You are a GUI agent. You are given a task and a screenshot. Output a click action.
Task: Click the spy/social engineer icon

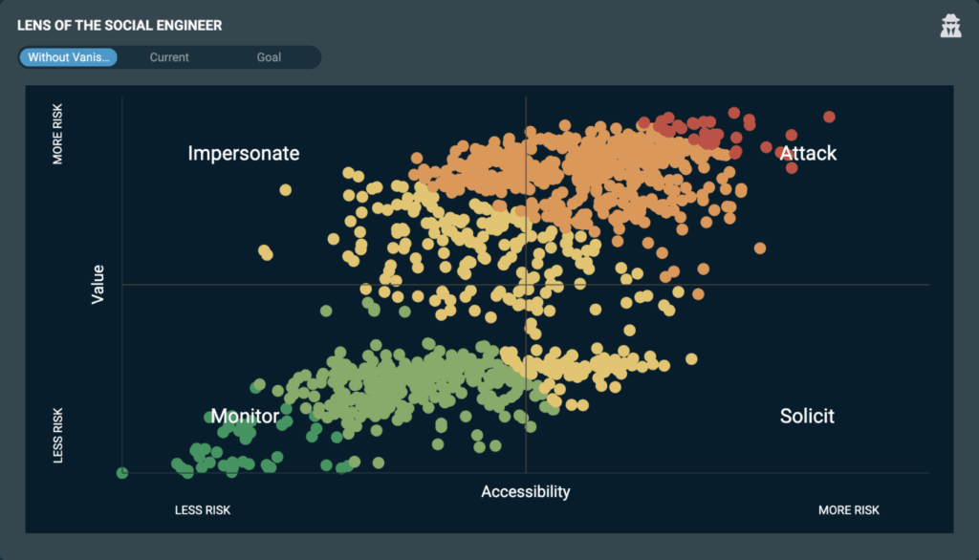(x=950, y=27)
